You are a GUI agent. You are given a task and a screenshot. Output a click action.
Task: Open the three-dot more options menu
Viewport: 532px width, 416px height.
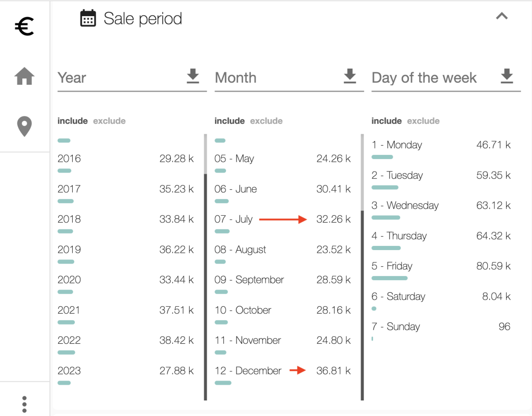(24, 404)
